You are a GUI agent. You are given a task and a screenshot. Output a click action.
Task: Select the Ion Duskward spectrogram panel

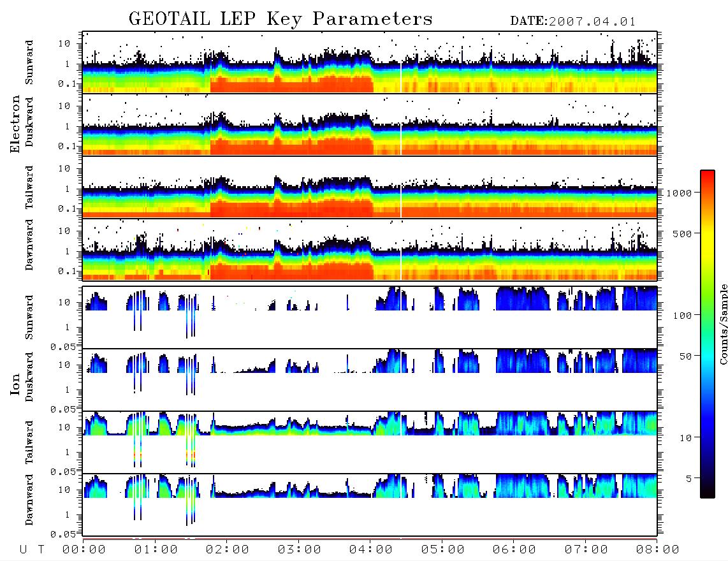[x=370, y=379]
